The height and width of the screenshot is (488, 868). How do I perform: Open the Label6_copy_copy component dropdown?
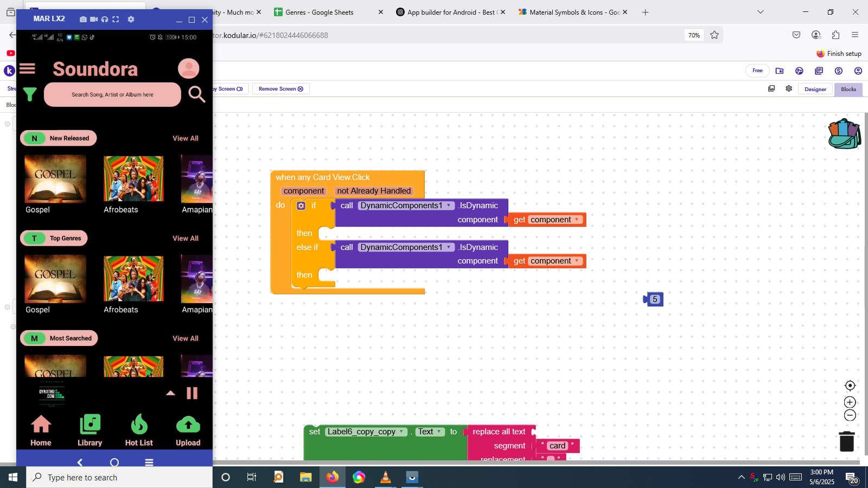(402, 432)
